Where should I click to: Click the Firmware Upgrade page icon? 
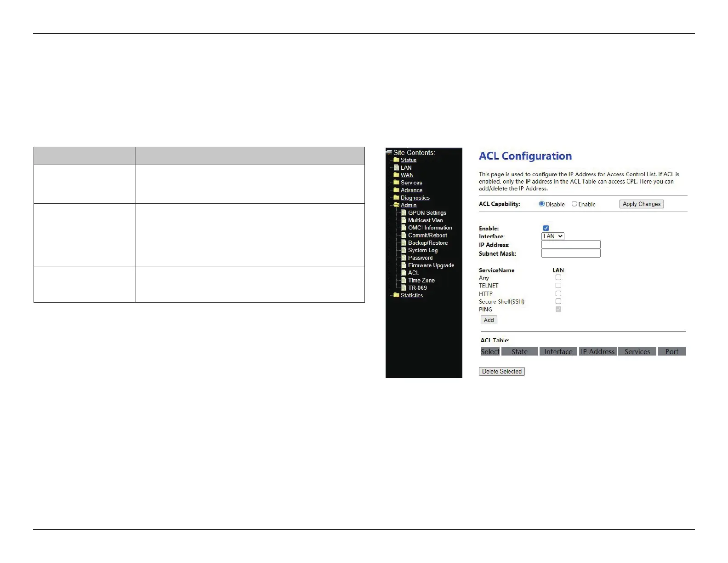[x=404, y=265]
